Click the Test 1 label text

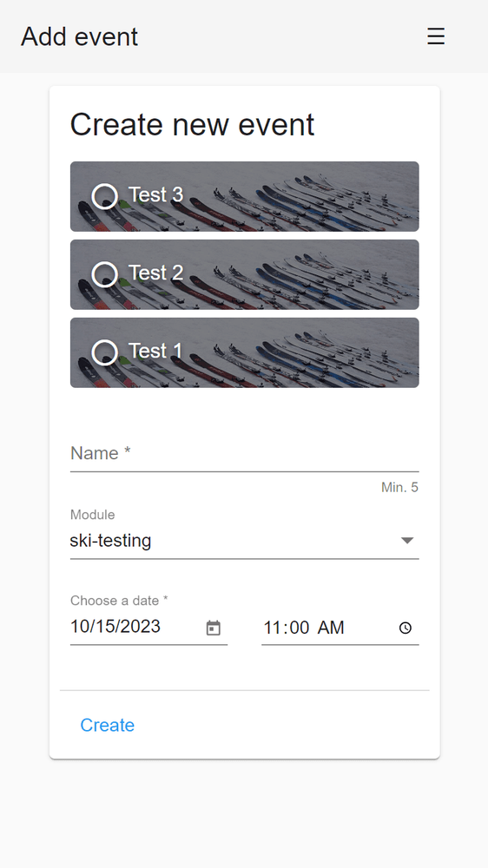(155, 351)
